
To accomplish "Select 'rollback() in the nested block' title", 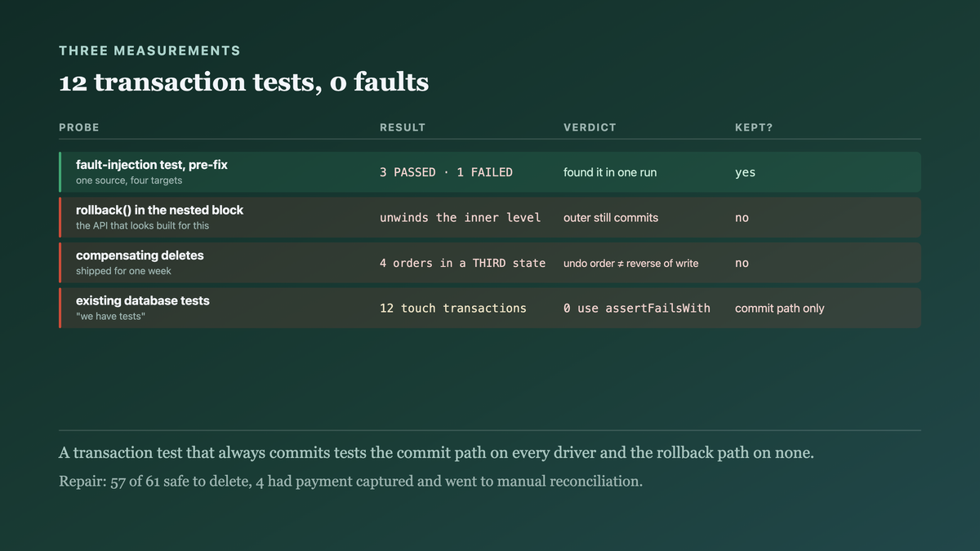I will [x=160, y=210].
